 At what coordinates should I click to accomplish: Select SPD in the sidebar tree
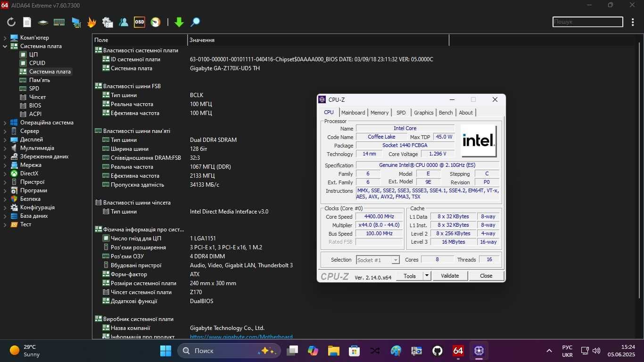(x=34, y=89)
